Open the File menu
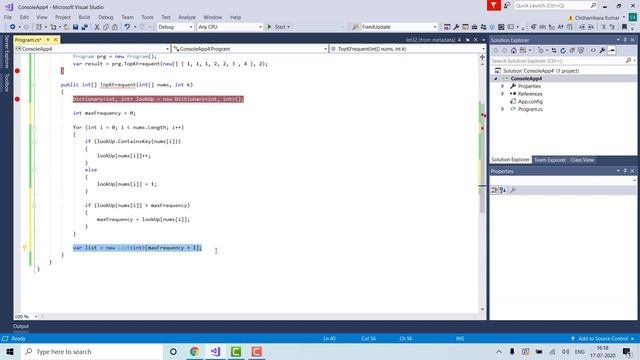The image size is (640, 360). (x=8, y=17)
